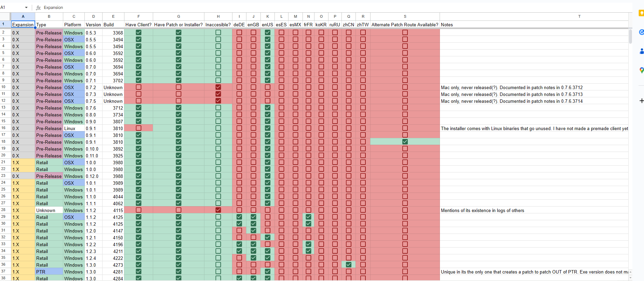Check enGB checkbox in row 20
This screenshot has width=644, height=281.
pos(253,155)
